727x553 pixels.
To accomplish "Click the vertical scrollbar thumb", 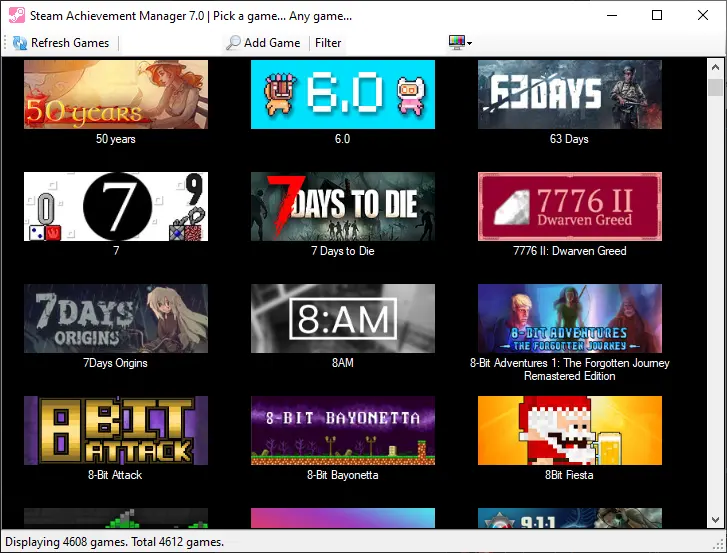I will (715, 88).
